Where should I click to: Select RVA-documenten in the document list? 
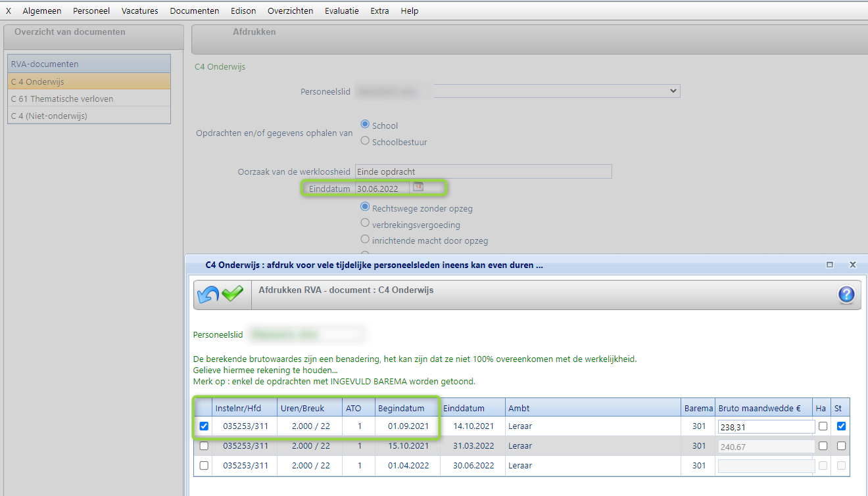pos(89,64)
